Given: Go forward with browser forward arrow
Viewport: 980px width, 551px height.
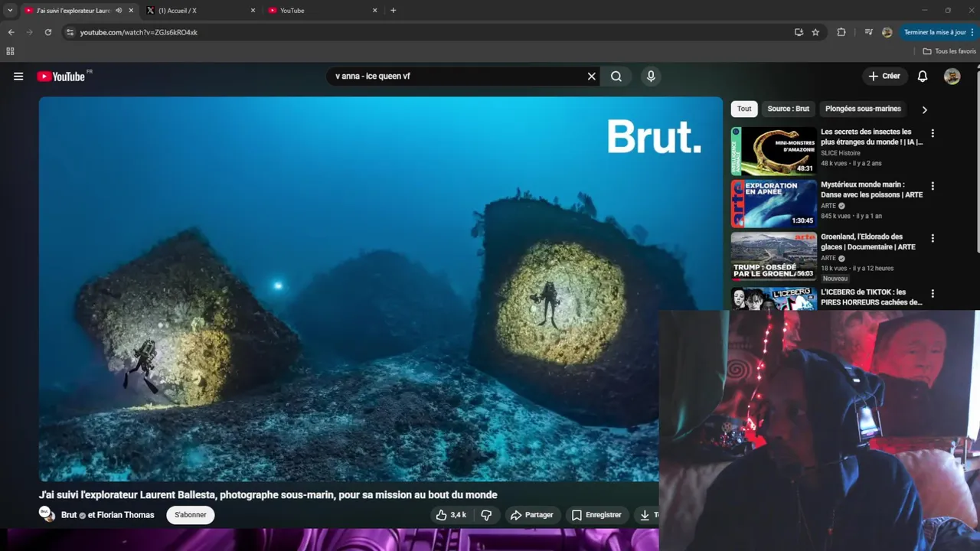Looking at the screenshot, I should tap(30, 32).
